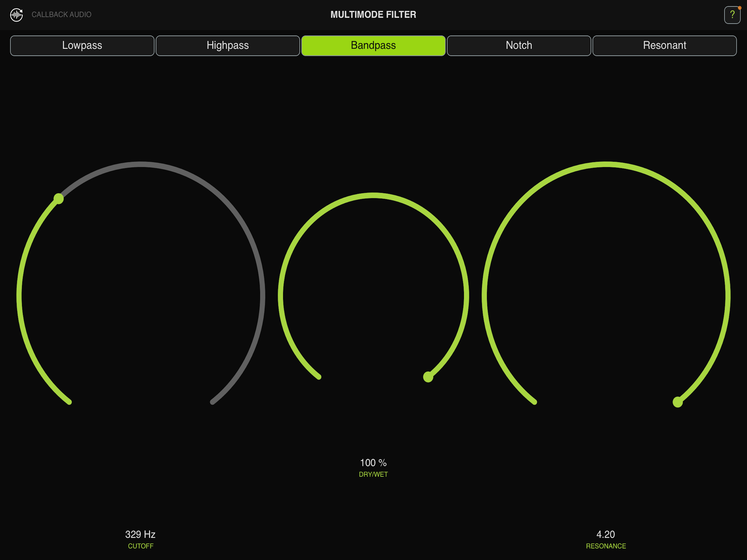Click the DRY/WET label
The height and width of the screenshot is (560, 747).
click(x=373, y=474)
